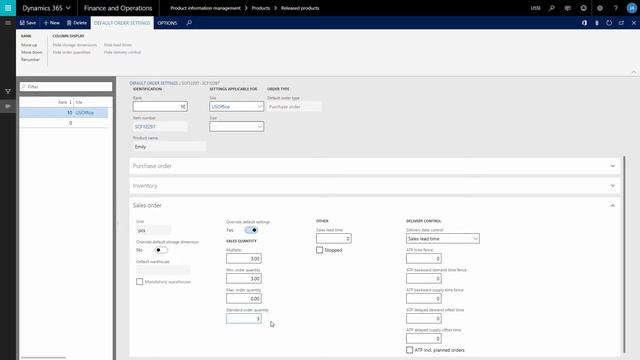This screenshot has height=360, width=640.
Task: Select the USOffice row with rank 10
Action: tap(64, 113)
